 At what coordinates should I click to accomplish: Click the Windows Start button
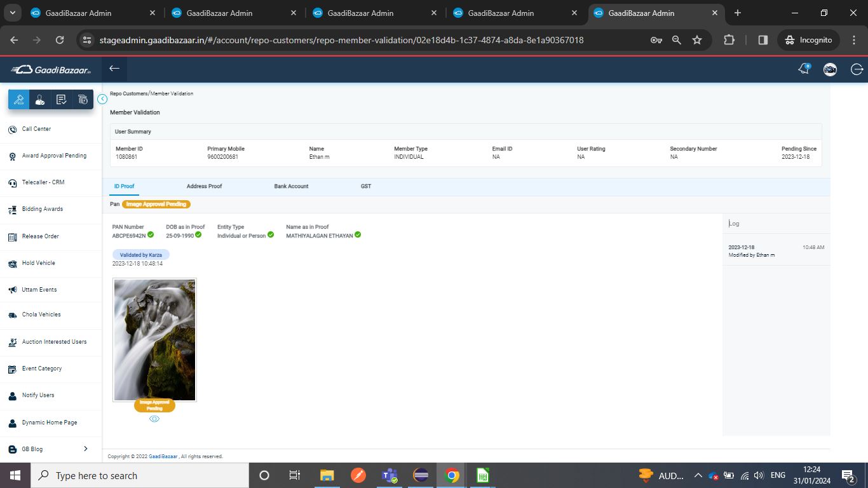coord(15,475)
